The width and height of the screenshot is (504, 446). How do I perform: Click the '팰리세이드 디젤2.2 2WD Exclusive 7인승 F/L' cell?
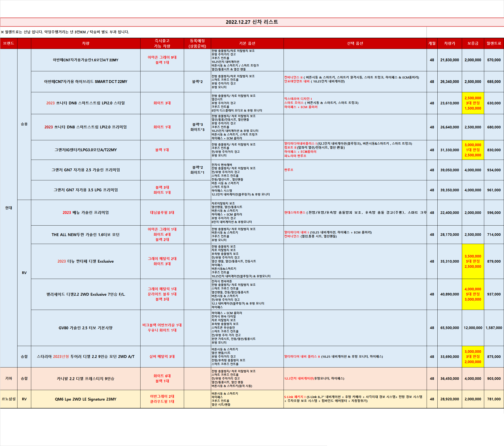(x=86, y=294)
